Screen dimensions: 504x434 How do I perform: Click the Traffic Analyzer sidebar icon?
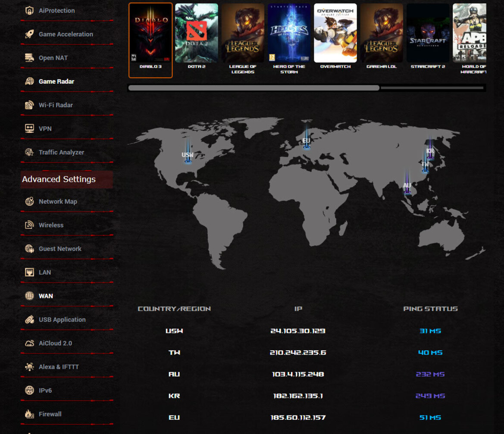[30, 152]
